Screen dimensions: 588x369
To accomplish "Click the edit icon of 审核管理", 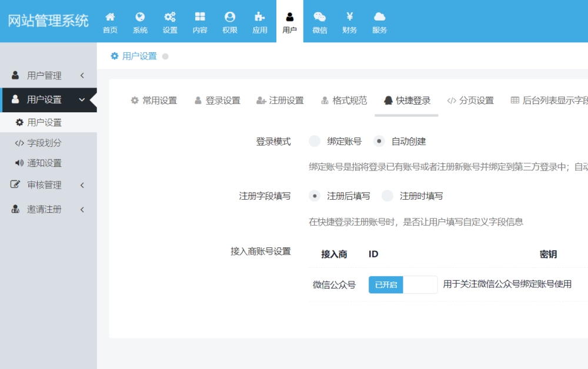I will click(x=15, y=184).
